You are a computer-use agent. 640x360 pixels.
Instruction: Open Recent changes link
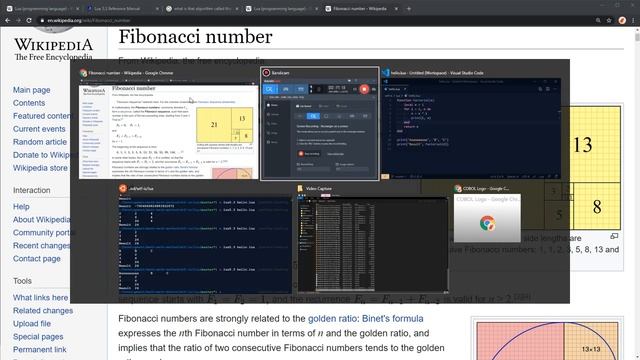pos(42,246)
